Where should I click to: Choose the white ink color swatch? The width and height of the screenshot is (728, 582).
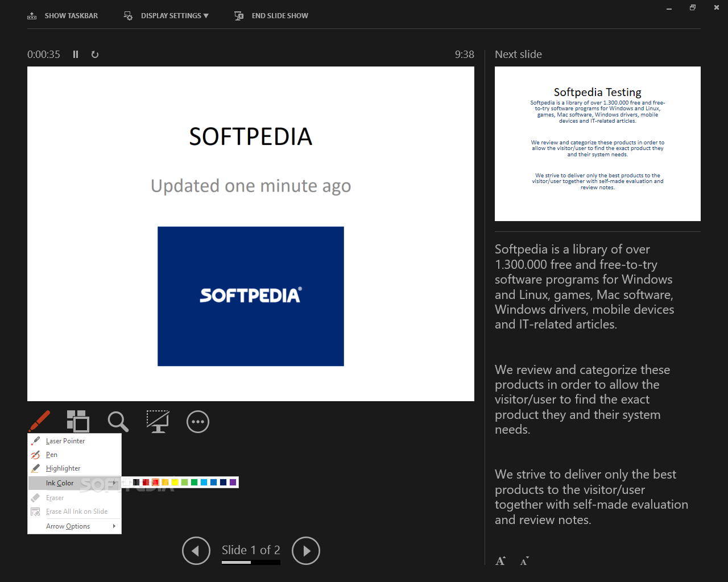tap(126, 482)
